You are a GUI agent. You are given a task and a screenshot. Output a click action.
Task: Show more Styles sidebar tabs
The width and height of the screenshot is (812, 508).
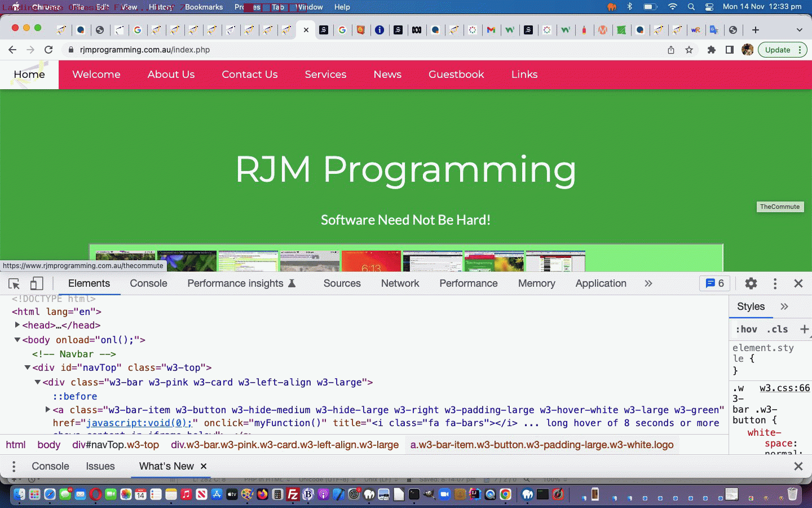coord(784,306)
